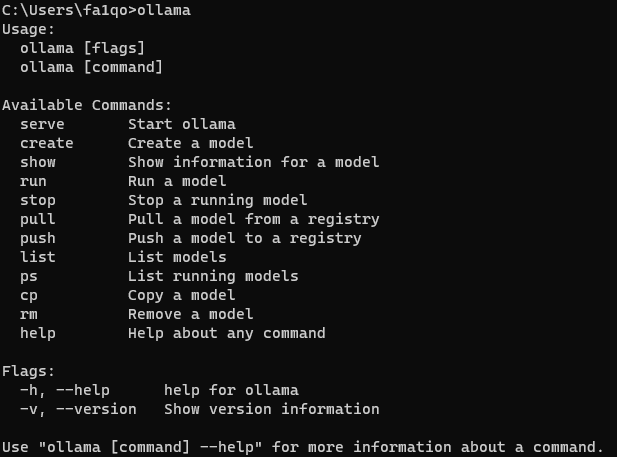617x457 pixels.
Task: Click the "list" command name
Action: [38, 257]
